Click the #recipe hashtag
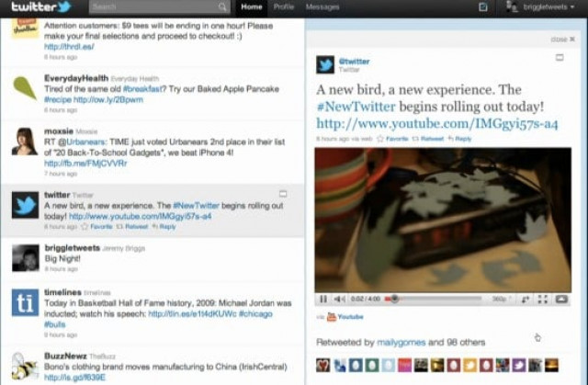This screenshot has height=385, width=588. click(57, 100)
